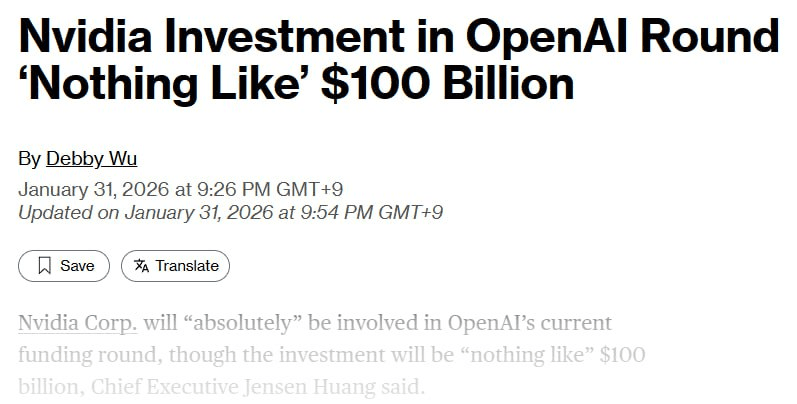Viewport: 797px width, 404px height.
Task: Click the 'Updated on' timestamp line
Action: [x=230, y=212]
